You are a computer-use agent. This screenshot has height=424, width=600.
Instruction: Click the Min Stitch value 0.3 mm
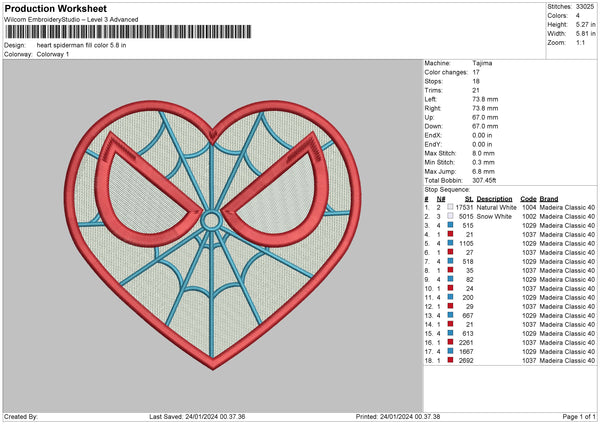pyautogui.click(x=484, y=162)
